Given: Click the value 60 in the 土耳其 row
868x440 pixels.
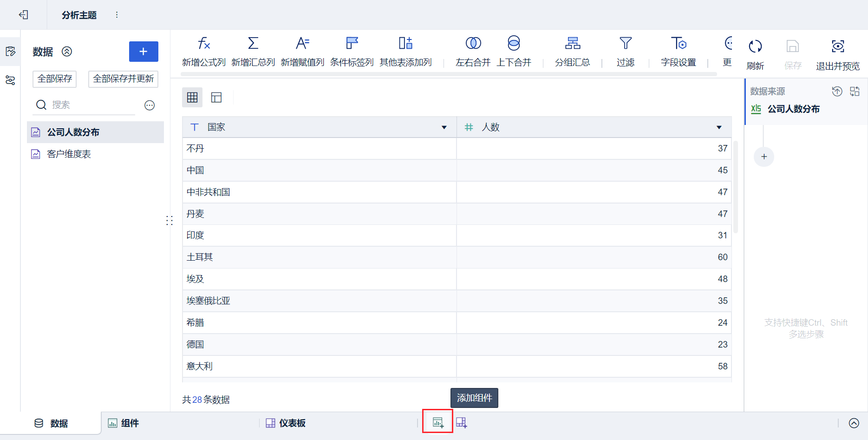Looking at the screenshot, I should point(723,257).
